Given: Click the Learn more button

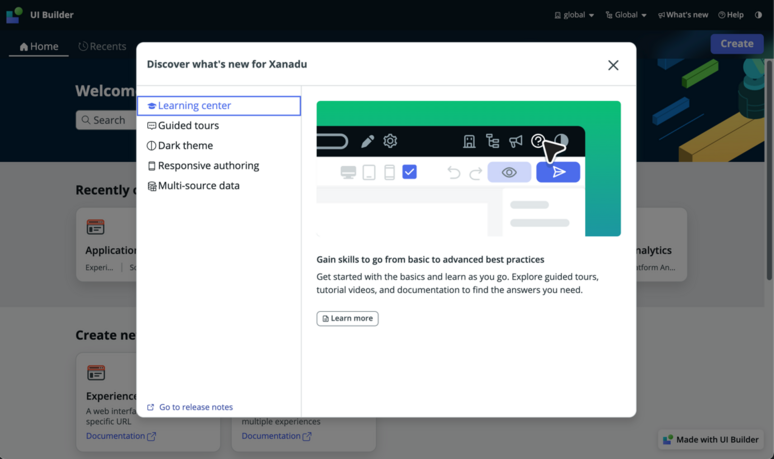Looking at the screenshot, I should [348, 318].
